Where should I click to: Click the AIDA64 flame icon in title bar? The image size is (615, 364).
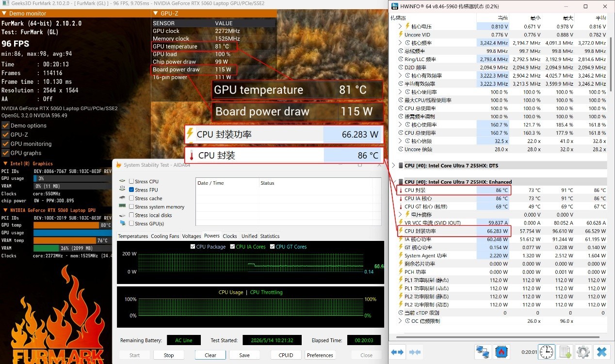tap(118, 165)
